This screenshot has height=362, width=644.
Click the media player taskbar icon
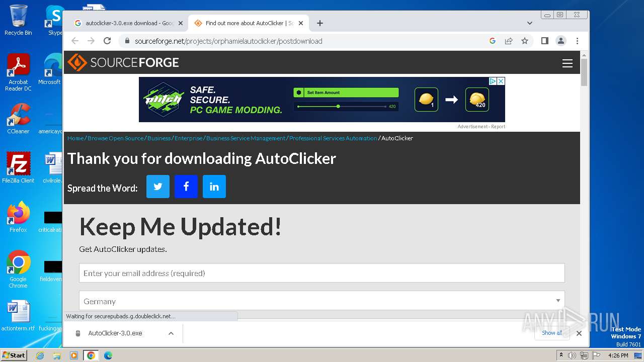[x=74, y=355]
